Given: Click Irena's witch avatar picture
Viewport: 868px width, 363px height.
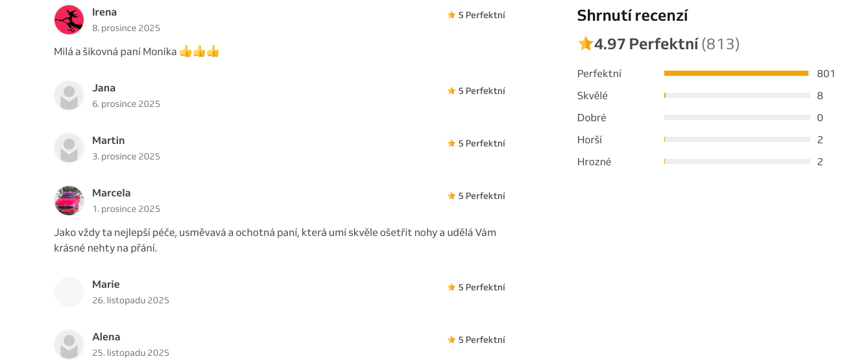Looking at the screenshot, I should pyautogui.click(x=69, y=20).
